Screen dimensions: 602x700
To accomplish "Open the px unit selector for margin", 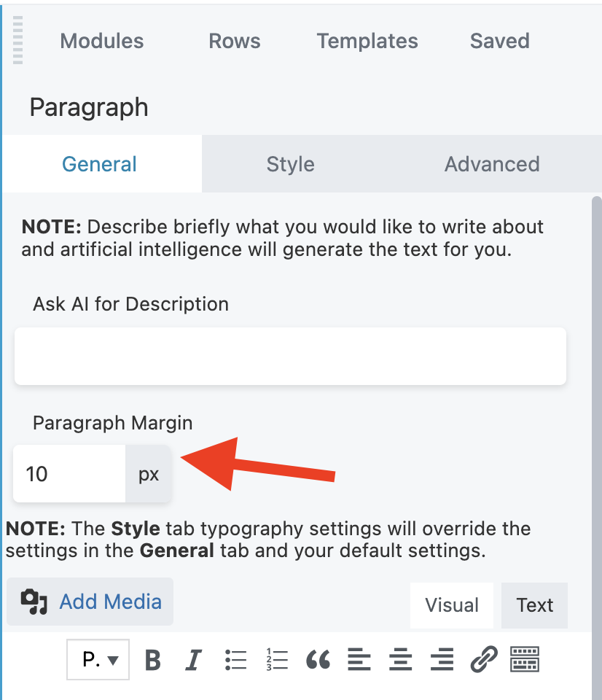I will point(149,475).
